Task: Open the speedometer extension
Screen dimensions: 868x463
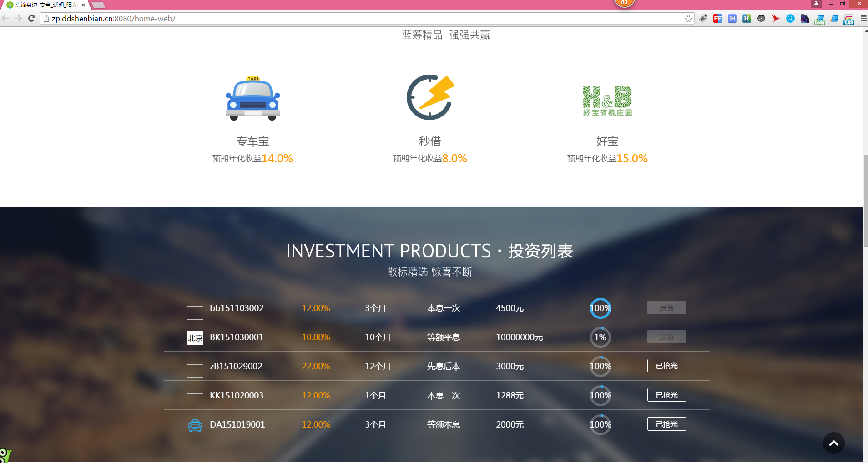Action: [805, 19]
